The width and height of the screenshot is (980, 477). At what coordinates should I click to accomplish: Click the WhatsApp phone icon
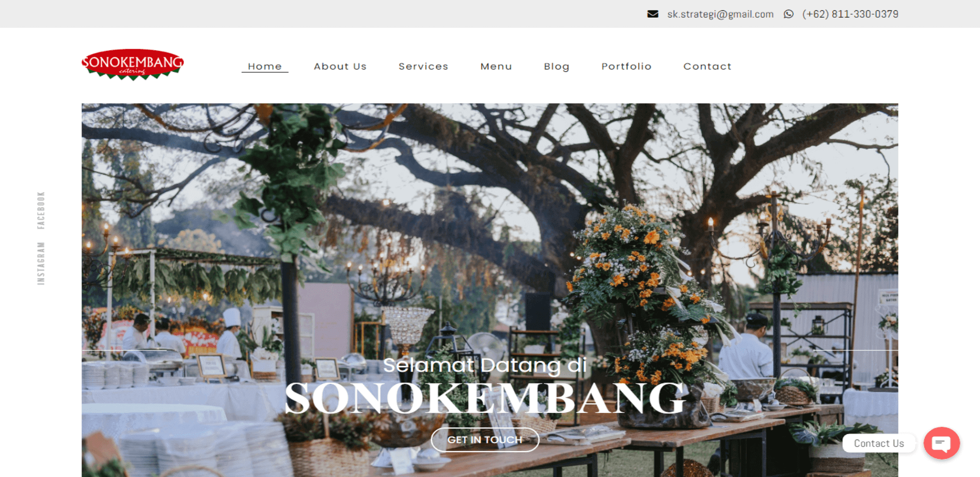tap(788, 14)
